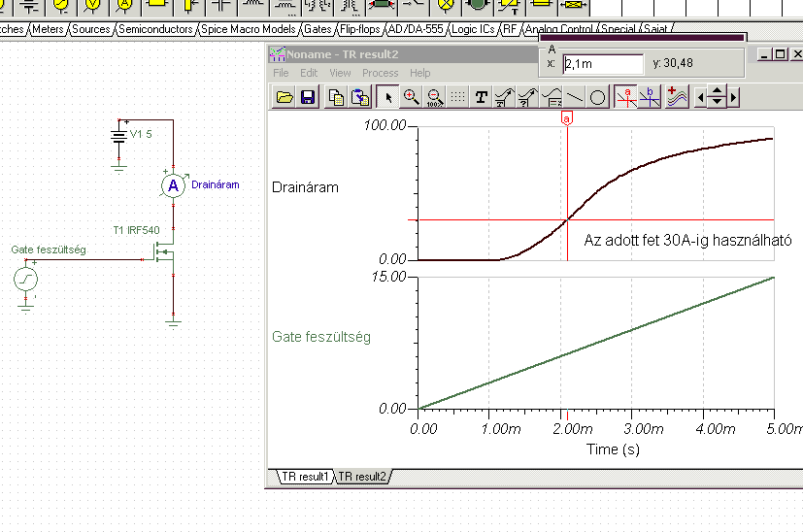Select the annotation 'Az adott fet 30A-ig használható'
The width and height of the screenshot is (803, 532).
(687, 240)
